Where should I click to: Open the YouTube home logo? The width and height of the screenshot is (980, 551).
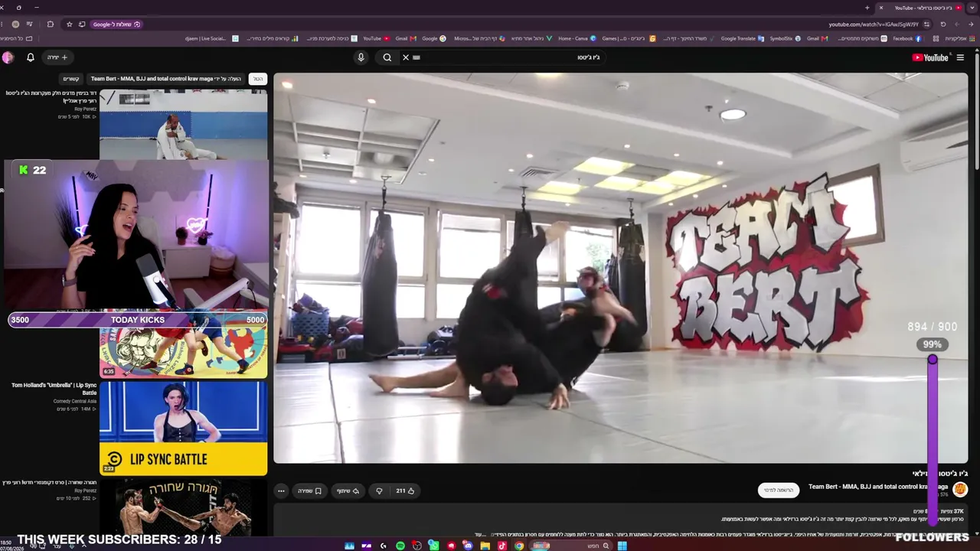(930, 57)
